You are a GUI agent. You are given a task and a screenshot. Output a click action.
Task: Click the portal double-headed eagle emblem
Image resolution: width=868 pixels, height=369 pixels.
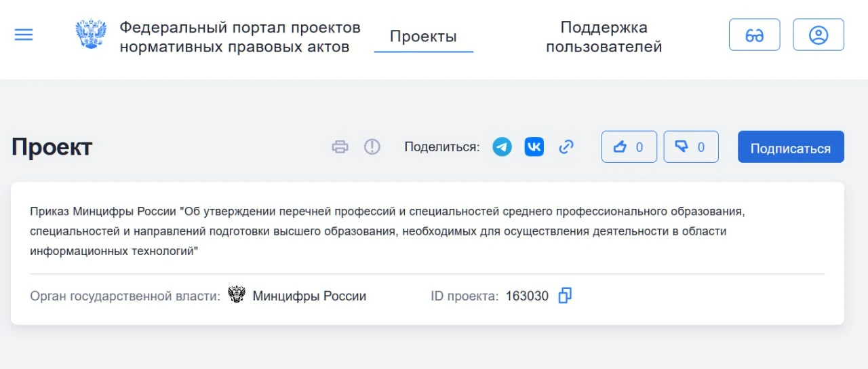point(90,35)
